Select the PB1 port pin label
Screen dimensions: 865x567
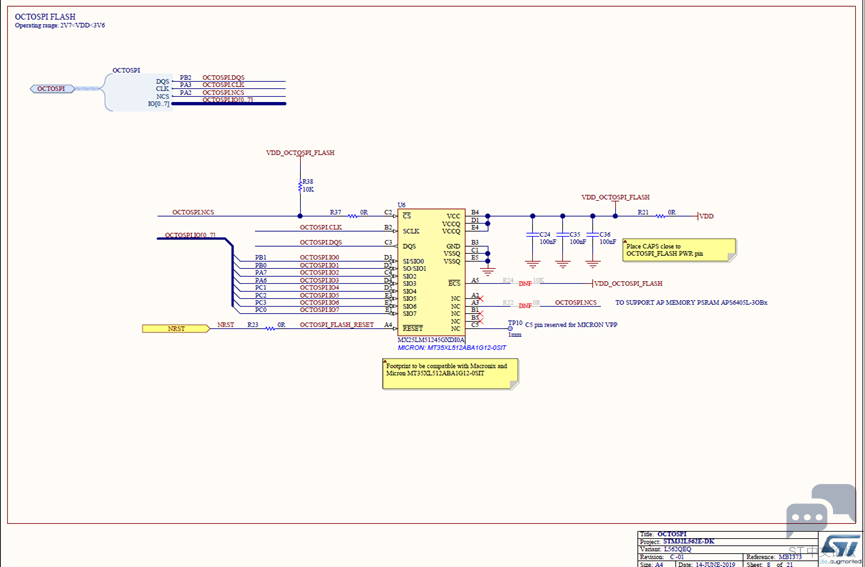click(x=261, y=258)
